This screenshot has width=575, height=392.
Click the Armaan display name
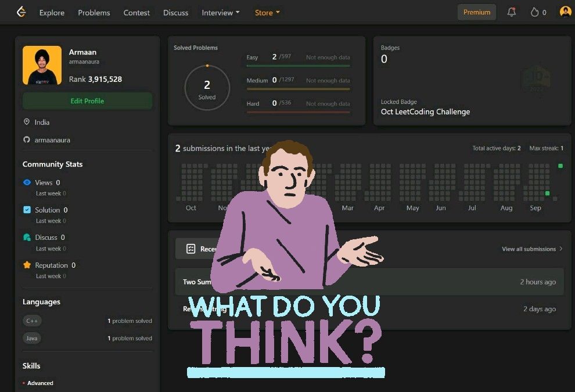tap(82, 52)
